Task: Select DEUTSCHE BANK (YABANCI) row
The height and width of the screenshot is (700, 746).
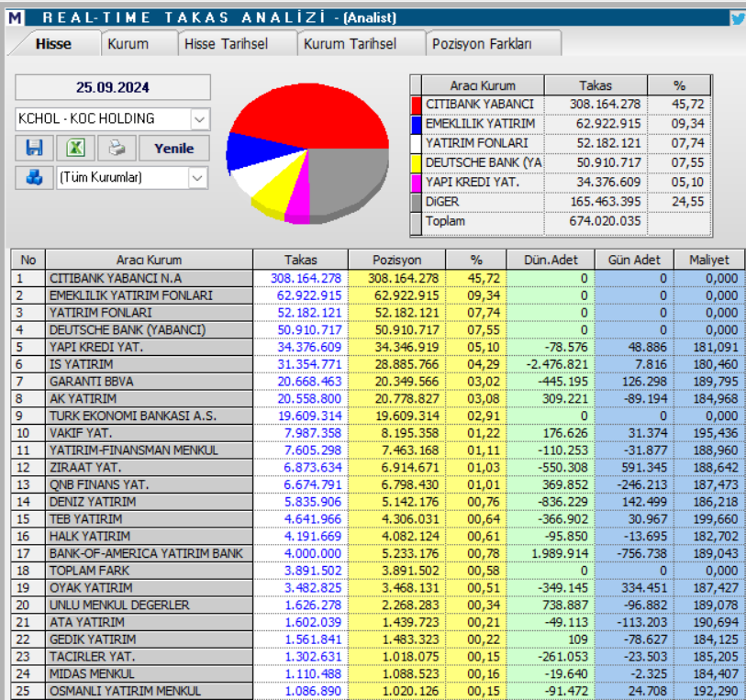Action: (378, 330)
